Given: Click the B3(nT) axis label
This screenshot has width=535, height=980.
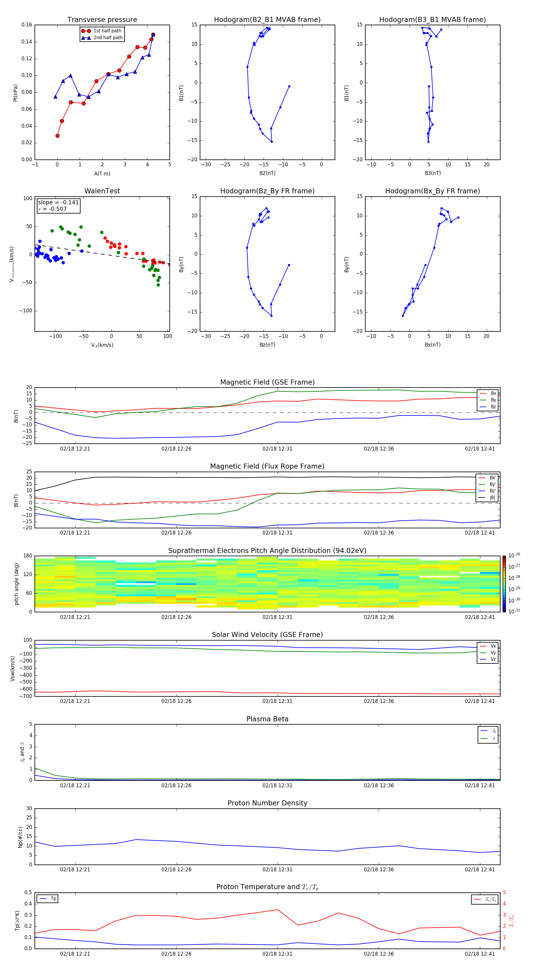Looking at the screenshot, I should [x=432, y=173].
